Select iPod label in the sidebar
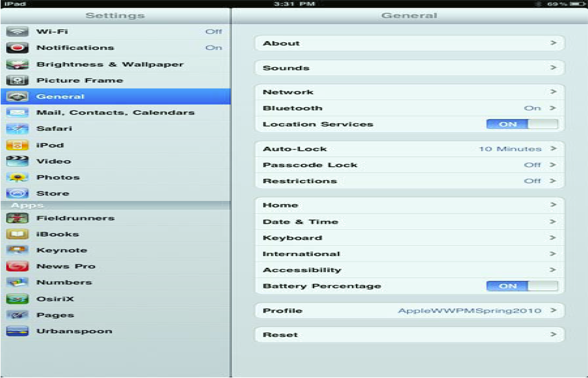This screenshot has height=378, width=588. 50,145
